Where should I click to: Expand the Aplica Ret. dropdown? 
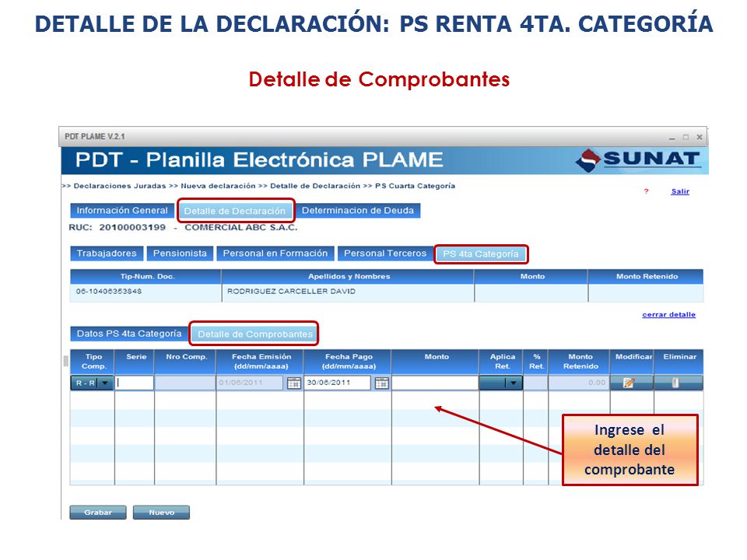click(513, 383)
